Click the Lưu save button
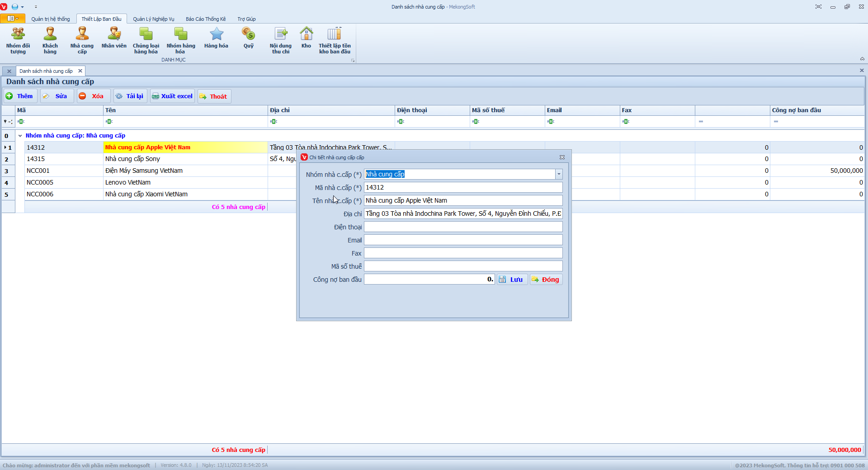 coord(512,280)
